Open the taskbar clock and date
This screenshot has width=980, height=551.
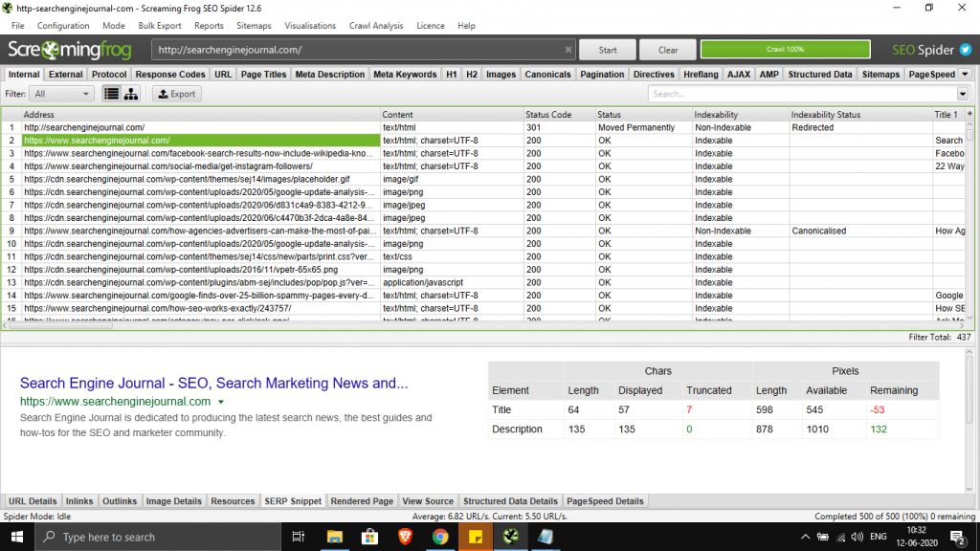917,537
